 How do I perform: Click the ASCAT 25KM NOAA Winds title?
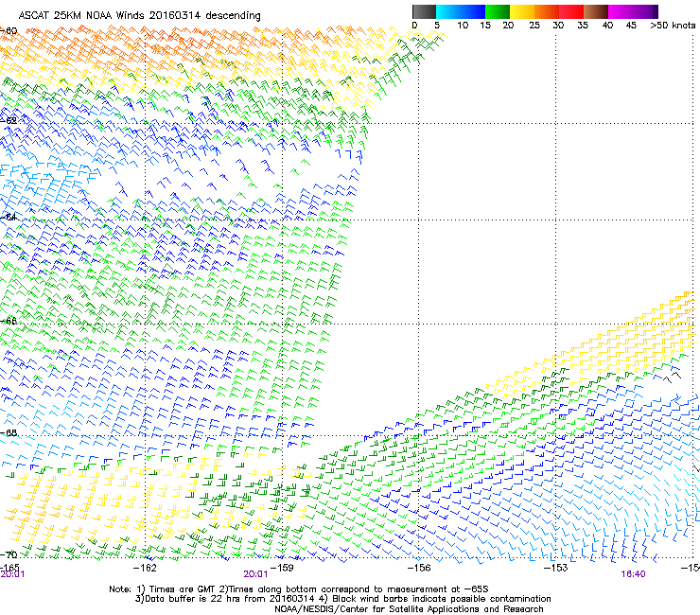point(139,15)
